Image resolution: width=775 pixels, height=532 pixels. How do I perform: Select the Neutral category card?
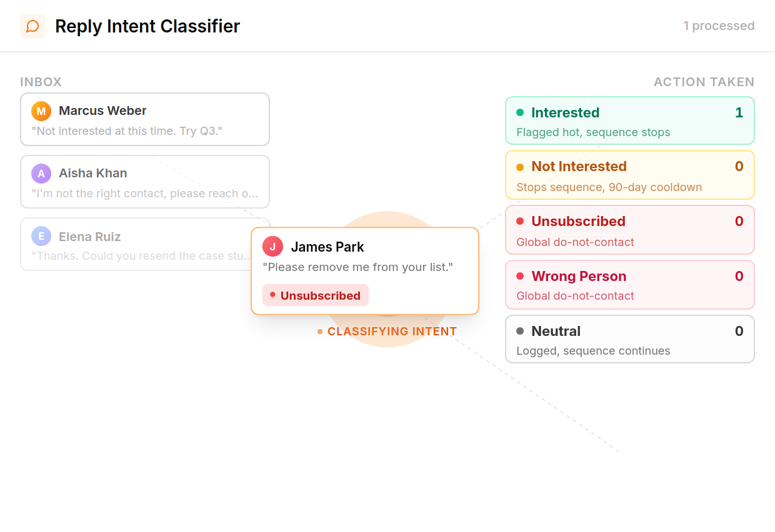630,339
